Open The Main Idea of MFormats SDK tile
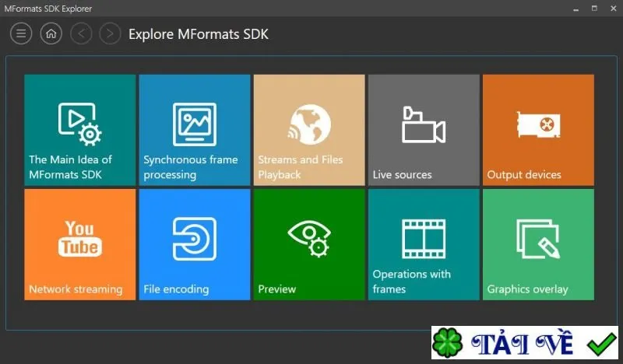 [x=80, y=130]
